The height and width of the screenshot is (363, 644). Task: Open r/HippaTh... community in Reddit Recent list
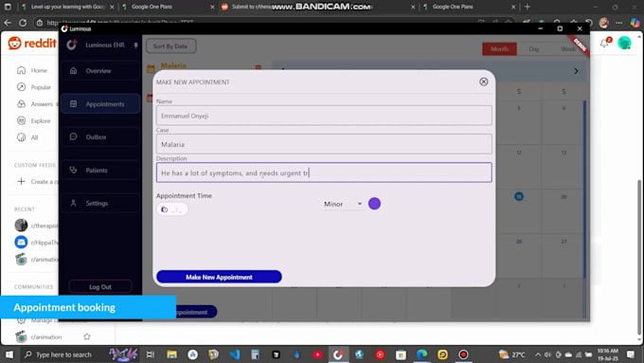[x=36, y=243]
